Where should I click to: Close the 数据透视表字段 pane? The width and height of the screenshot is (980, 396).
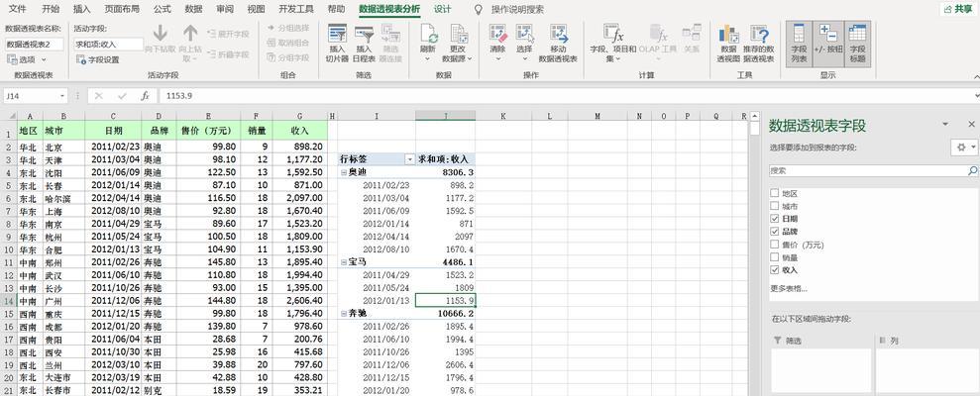point(971,125)
